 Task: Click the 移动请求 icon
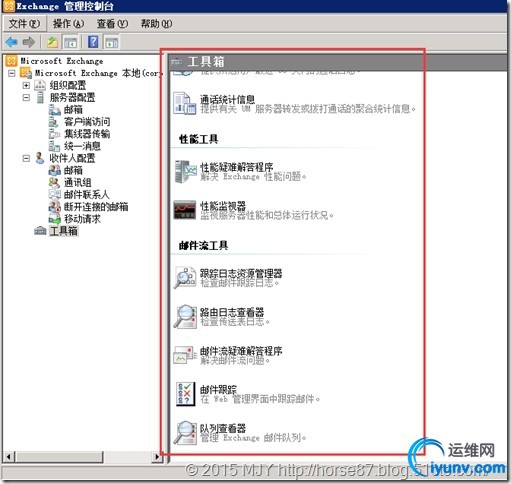pos(54,219)
